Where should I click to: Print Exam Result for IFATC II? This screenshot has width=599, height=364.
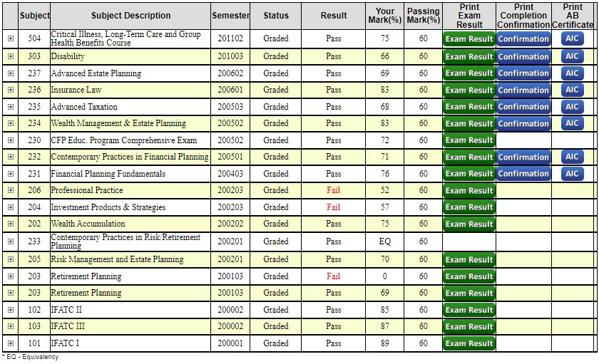pos(469,310)
